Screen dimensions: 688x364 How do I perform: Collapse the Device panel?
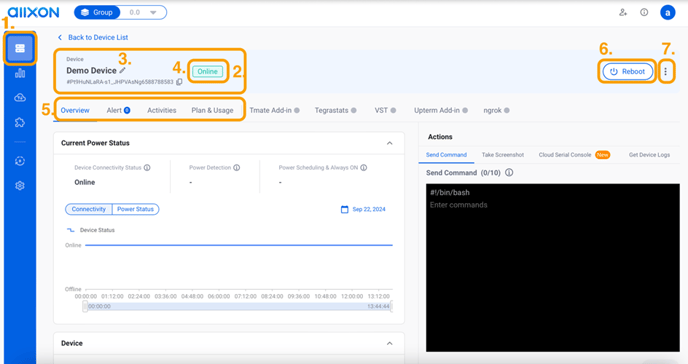390,343
